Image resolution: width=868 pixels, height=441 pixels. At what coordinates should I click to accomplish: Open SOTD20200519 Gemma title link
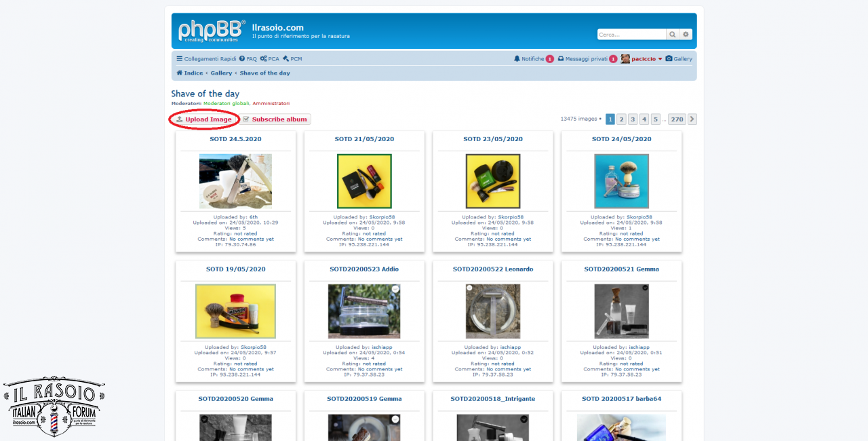coord(364,399)
